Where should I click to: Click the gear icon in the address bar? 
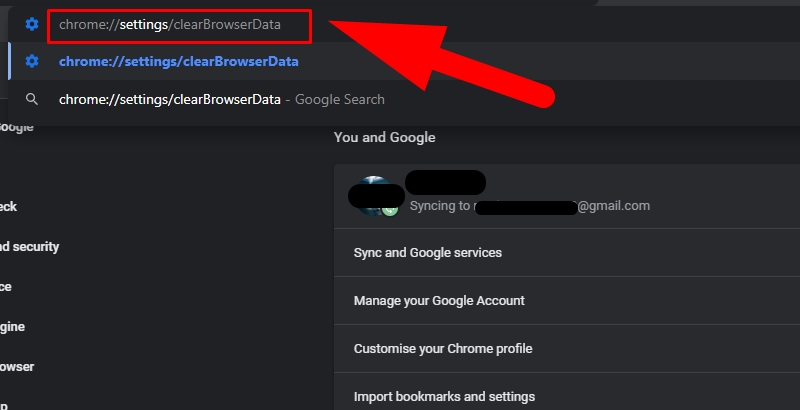pyautogui.click(x=32, y=24)
